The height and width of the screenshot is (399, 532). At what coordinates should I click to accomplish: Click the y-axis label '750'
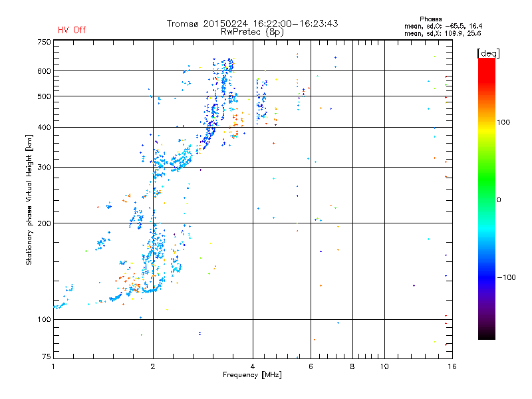44,42
